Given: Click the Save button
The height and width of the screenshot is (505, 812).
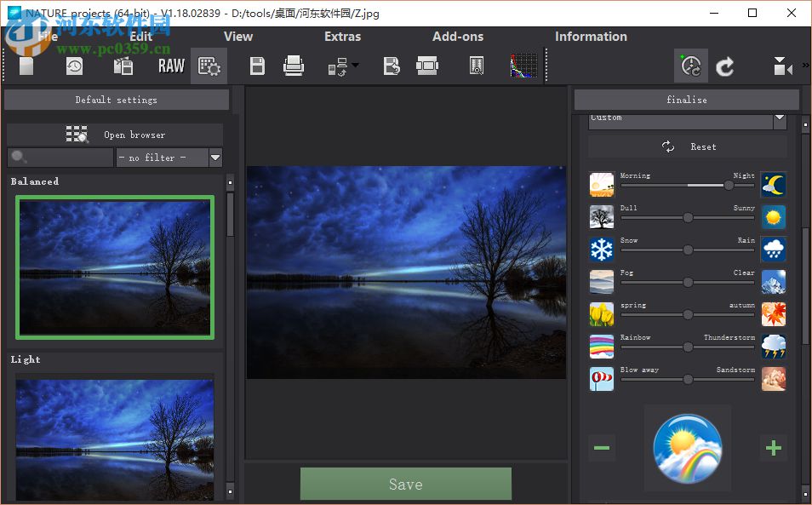Looking at the screenshot, I should (x=405, y=484).
